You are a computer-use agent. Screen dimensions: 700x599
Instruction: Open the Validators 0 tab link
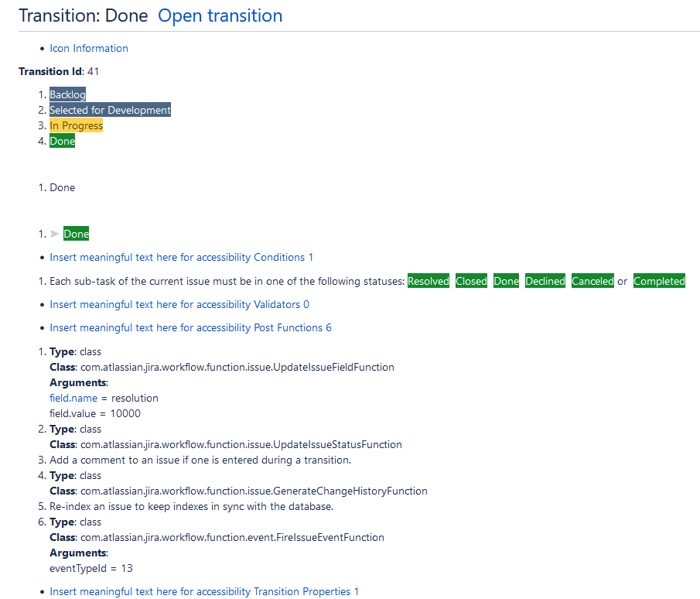pos(179,304)
